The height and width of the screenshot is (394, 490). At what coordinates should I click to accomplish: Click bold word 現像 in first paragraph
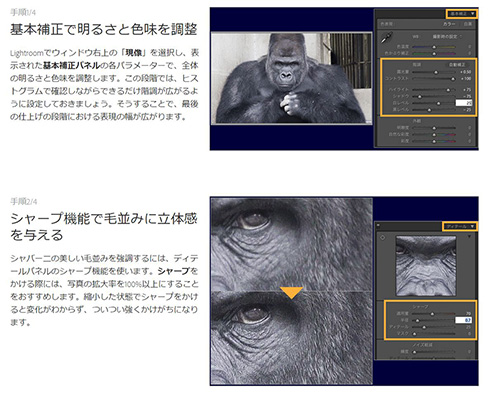click(134, 53)
